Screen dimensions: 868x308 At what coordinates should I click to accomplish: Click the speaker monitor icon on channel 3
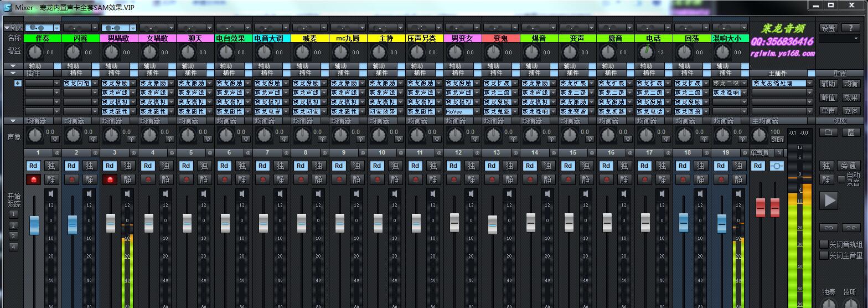pos(127,193)
